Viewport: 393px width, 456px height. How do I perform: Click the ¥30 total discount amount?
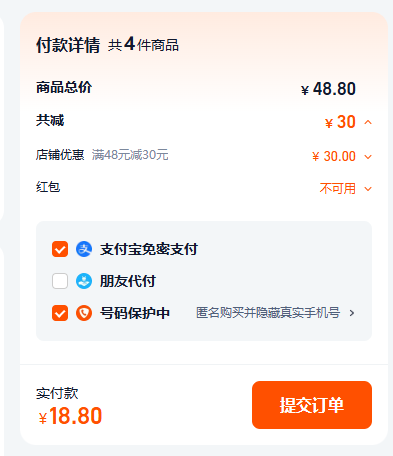tap(340, 122)
